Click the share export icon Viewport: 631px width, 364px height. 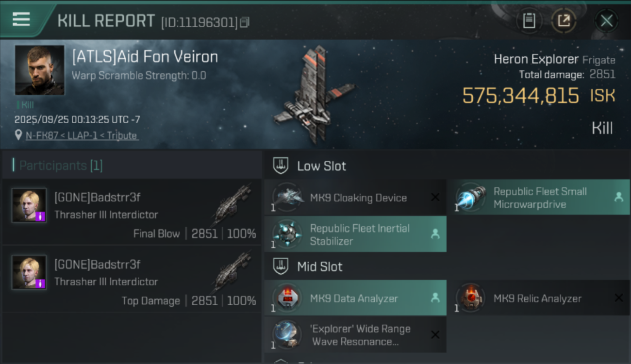564,20
